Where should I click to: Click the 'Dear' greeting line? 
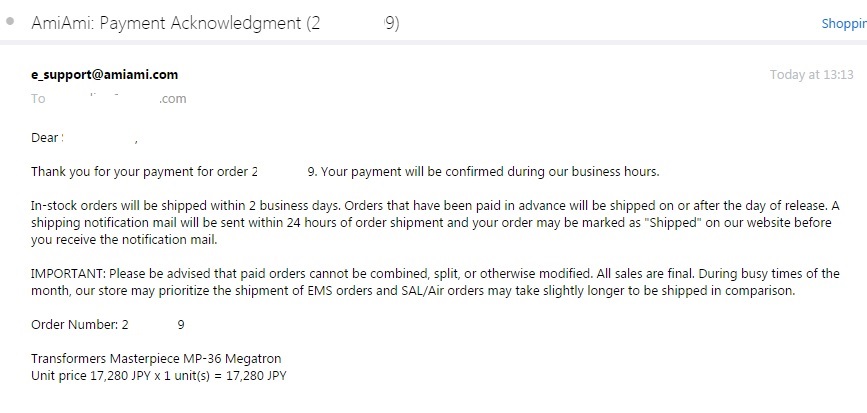84,138
